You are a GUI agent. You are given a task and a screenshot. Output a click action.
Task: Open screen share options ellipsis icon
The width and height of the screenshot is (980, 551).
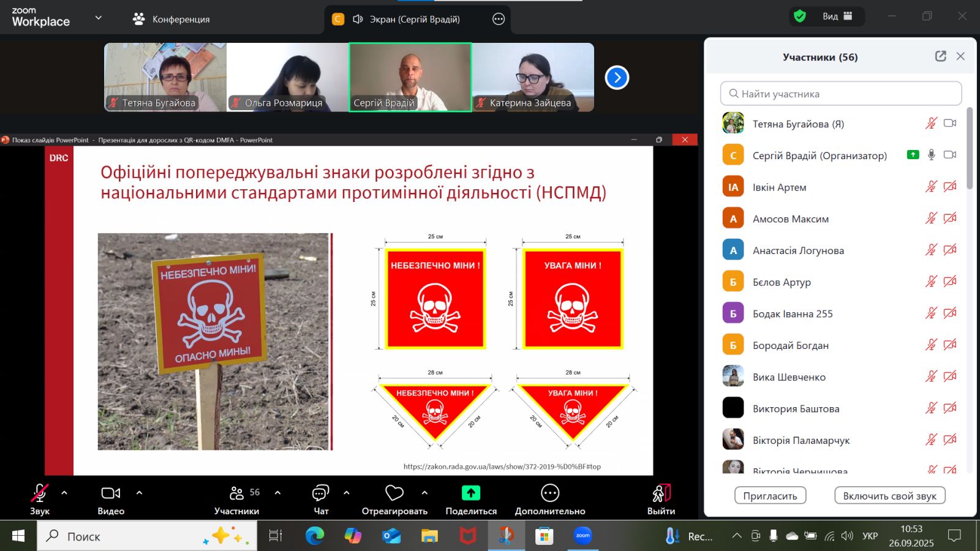coord(499,19)
